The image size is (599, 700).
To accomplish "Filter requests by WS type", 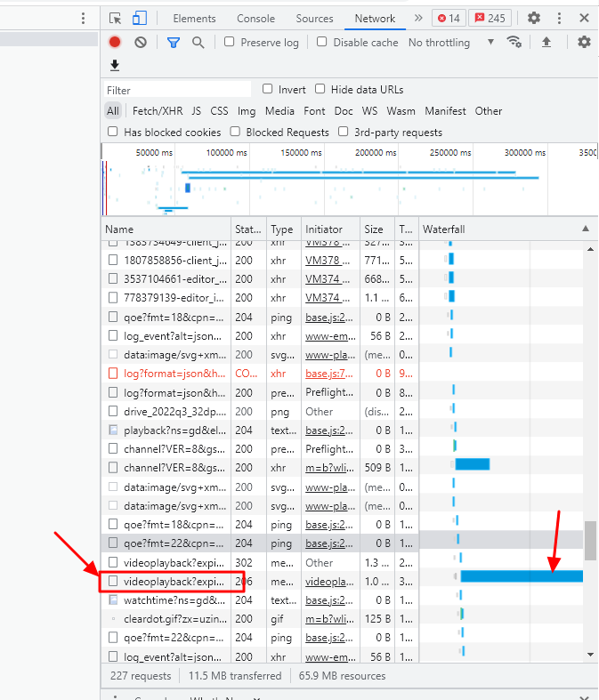I will [370, 110].
